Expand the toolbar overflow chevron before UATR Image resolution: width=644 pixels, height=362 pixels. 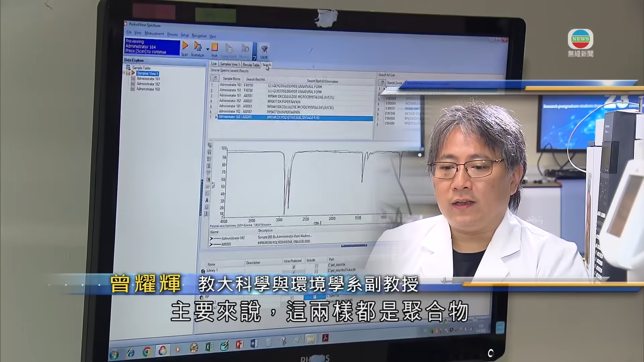point(254,58)
